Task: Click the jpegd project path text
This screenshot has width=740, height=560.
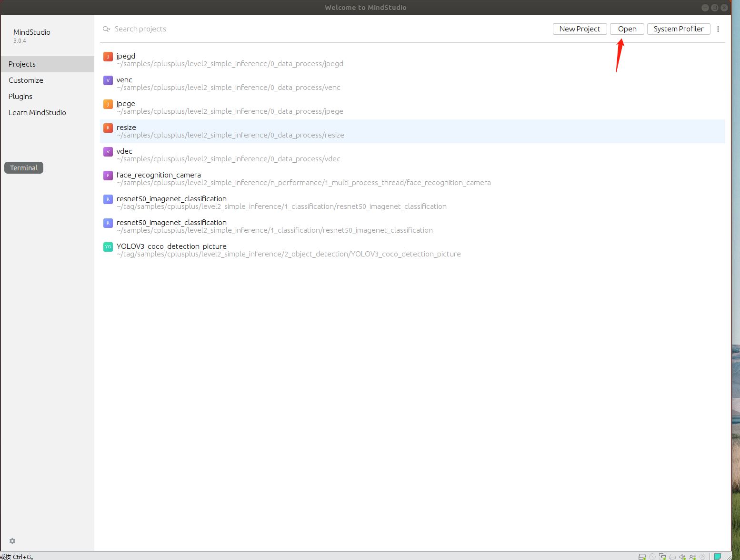Action: (230, 64)
